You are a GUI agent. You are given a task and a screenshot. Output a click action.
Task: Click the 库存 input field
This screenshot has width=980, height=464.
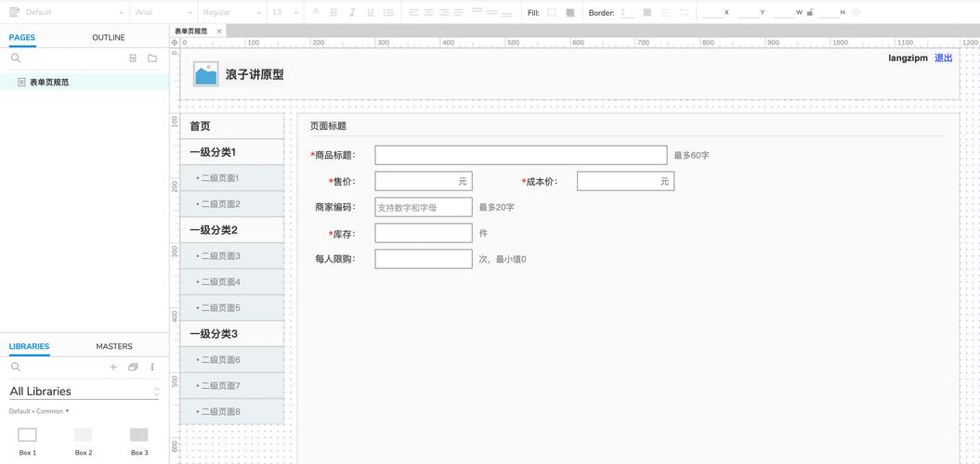point(424,233)
